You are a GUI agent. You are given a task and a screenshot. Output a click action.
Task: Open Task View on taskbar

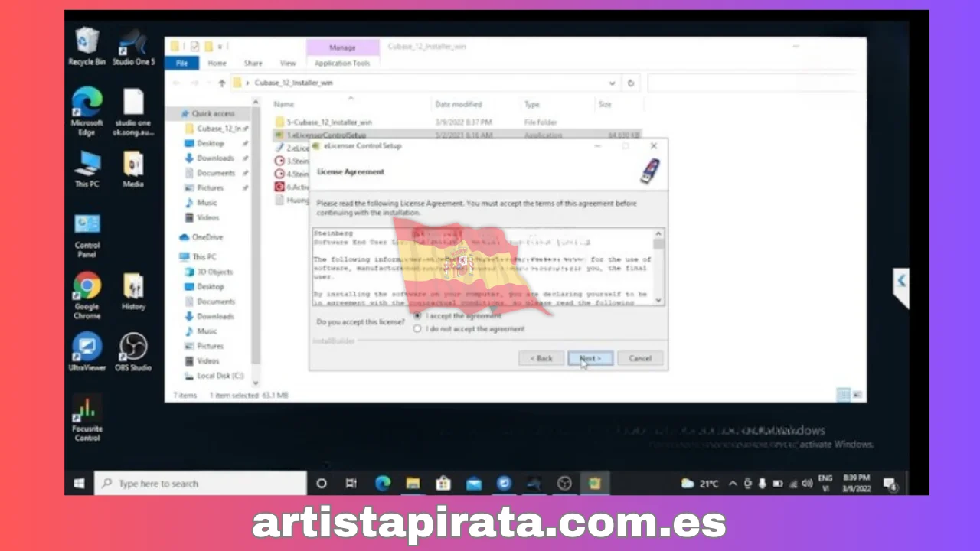tap(351, 484)
